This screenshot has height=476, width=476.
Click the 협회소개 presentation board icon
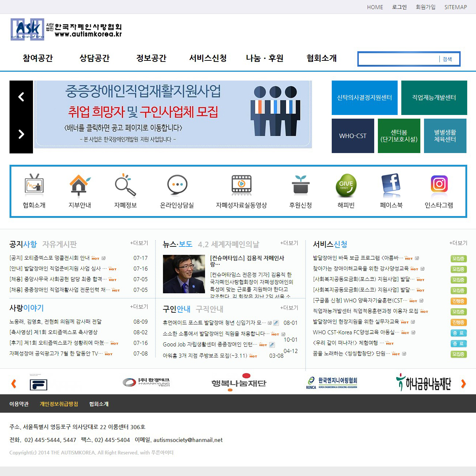(34, 185)
